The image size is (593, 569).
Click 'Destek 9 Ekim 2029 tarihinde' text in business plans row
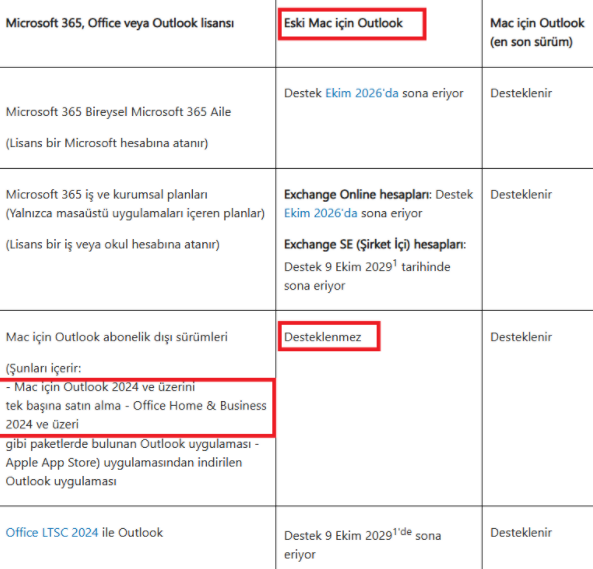coord(367,266)
